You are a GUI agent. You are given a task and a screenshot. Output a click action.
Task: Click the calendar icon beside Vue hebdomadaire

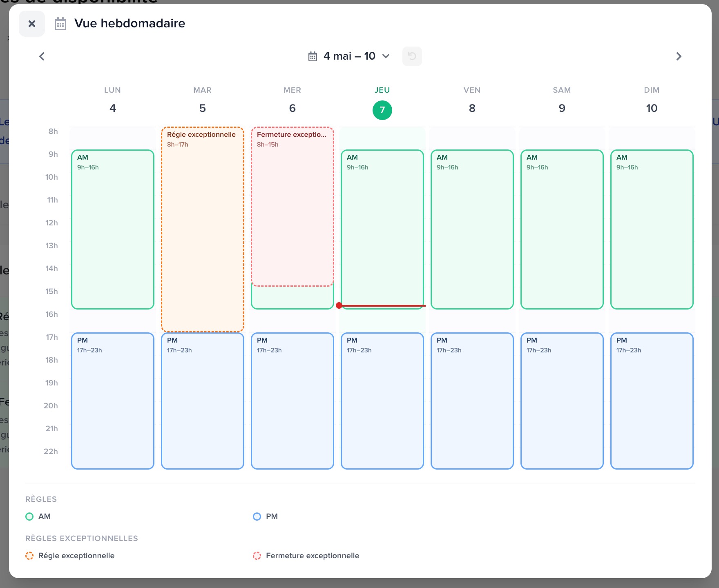click(x=60, y=24)
